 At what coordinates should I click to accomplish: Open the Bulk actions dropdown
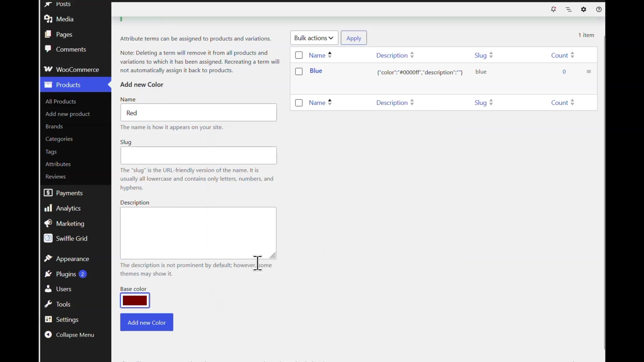pyautogui.click(x=314, y=38)
